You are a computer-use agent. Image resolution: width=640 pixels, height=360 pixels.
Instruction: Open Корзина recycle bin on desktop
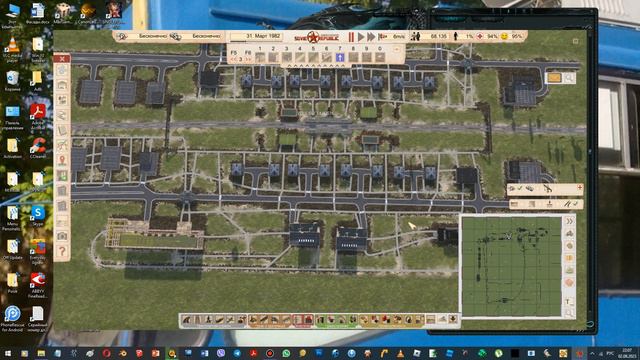pos(12,80)
